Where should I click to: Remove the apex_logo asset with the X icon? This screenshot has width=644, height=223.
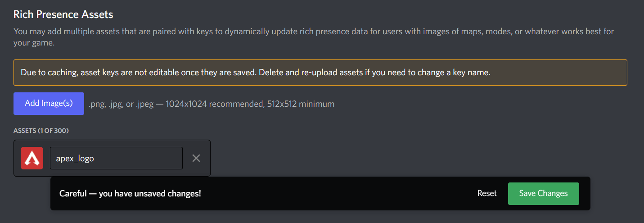(x=196, y=158)
